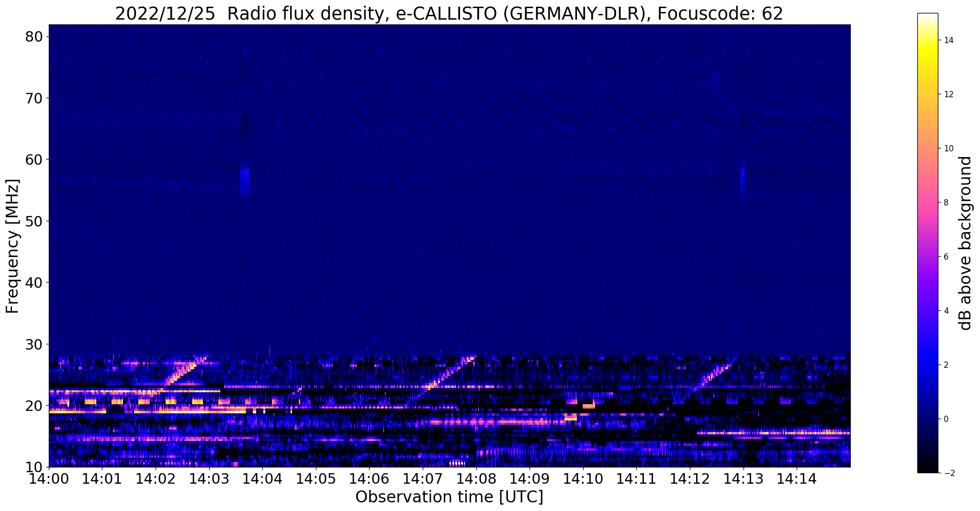Click the drifting burst streak near 14:02
This screenshot has width=980, height=511.
(x=184, y=371)
